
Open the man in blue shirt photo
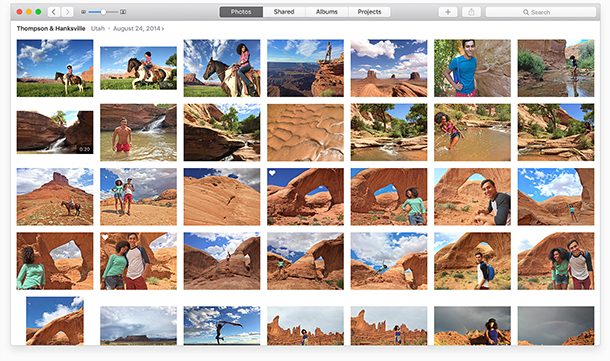tap(472, 68)
